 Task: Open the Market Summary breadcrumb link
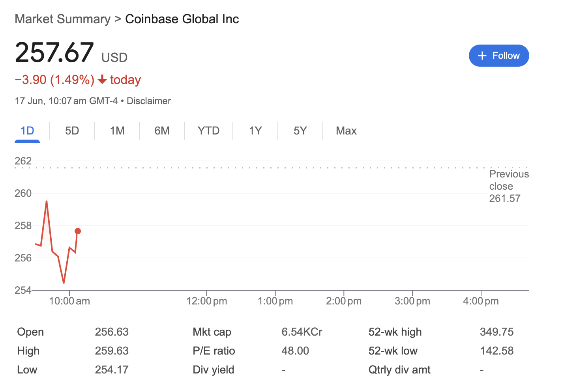point(63,19)
